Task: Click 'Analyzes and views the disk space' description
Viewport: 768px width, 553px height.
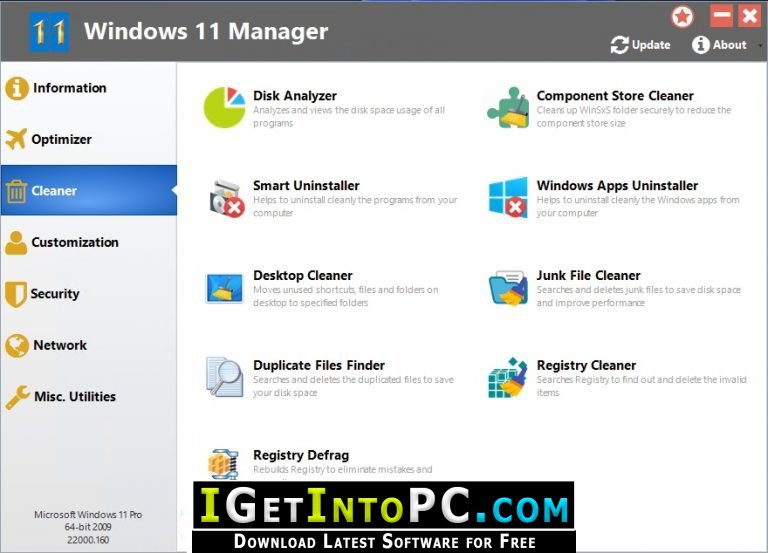Action: click(x=349, y=117)
